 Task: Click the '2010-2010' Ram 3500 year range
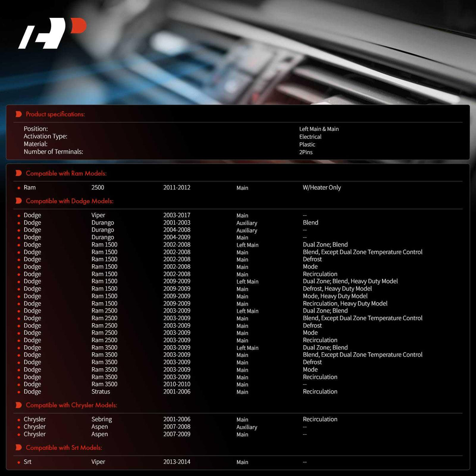coord(177,384)
